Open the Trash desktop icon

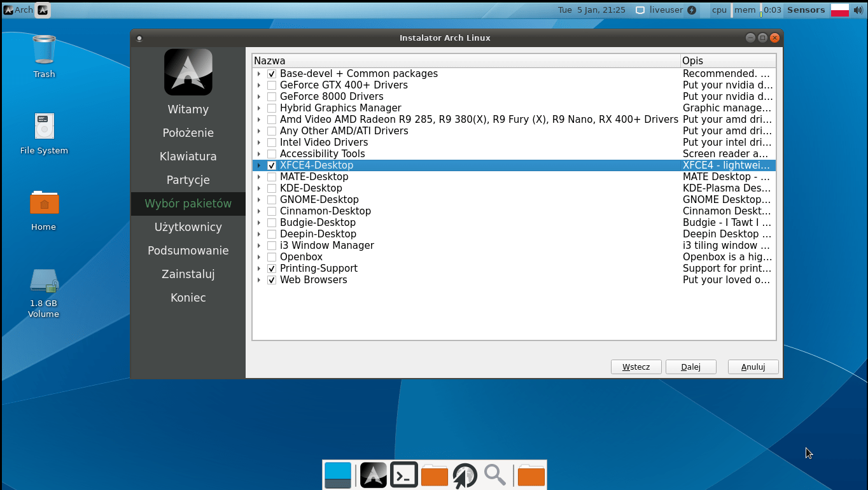(x=44, y=57)
